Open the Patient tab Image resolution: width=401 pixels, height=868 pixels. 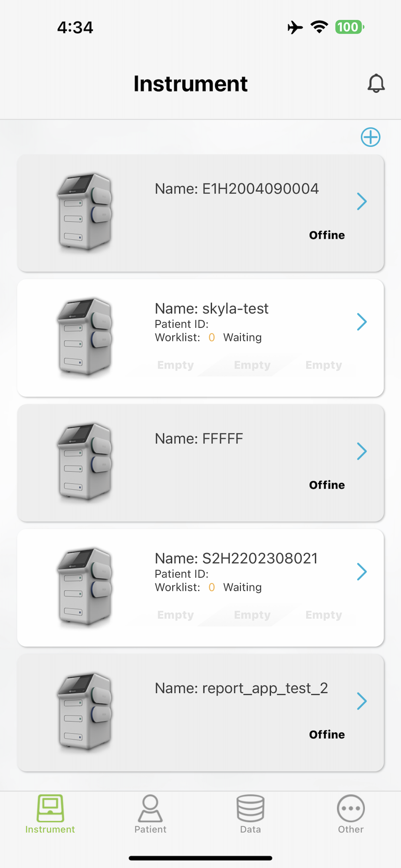150,815
